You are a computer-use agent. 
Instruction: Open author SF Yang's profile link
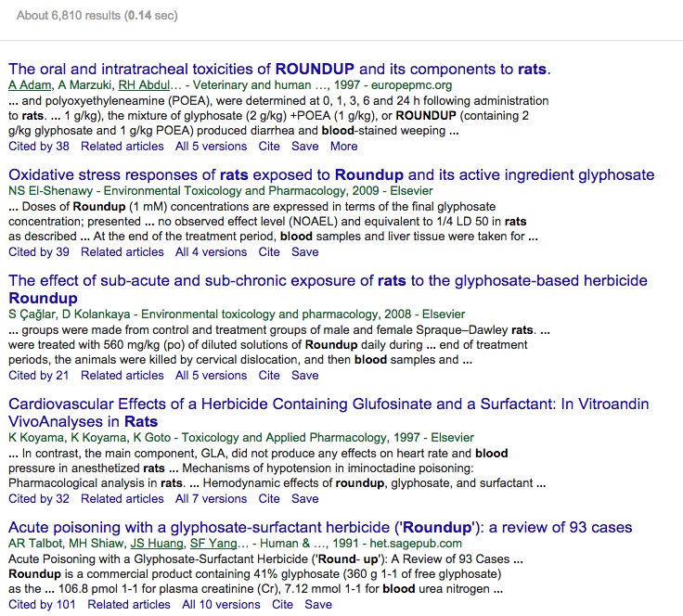213,544
